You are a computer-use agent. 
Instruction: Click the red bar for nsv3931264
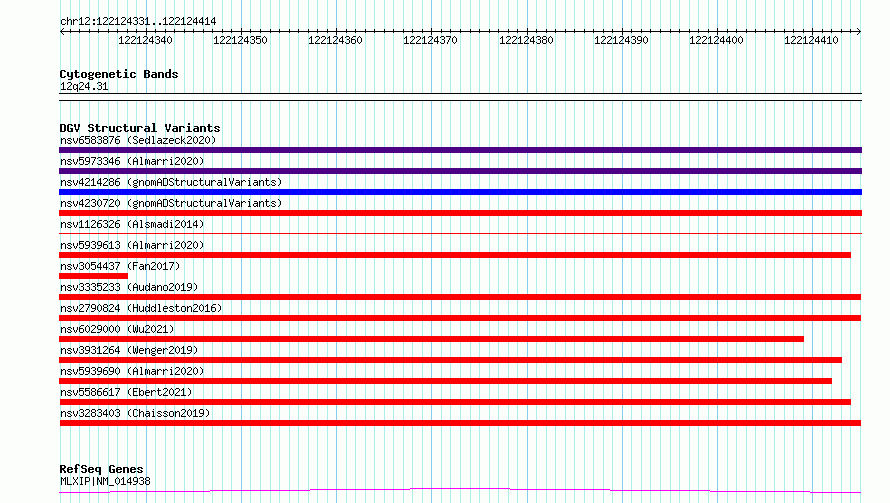coord(450,360)
